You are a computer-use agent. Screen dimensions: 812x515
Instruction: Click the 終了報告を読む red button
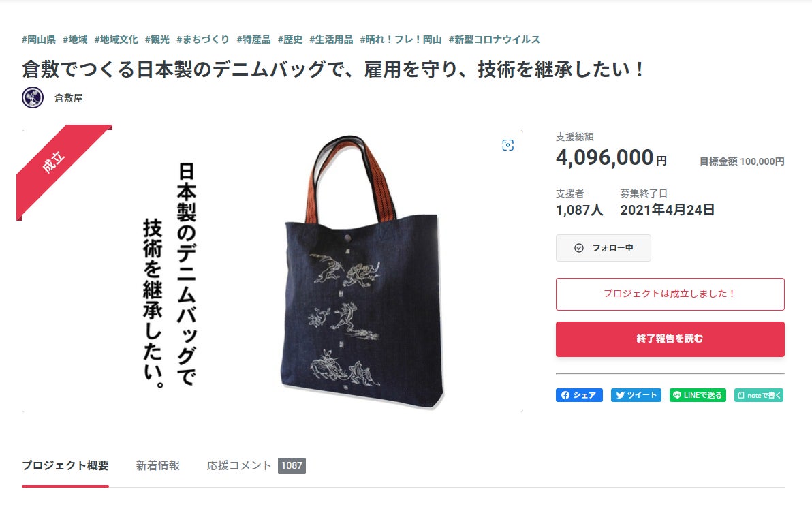click(x=670, y=339)
